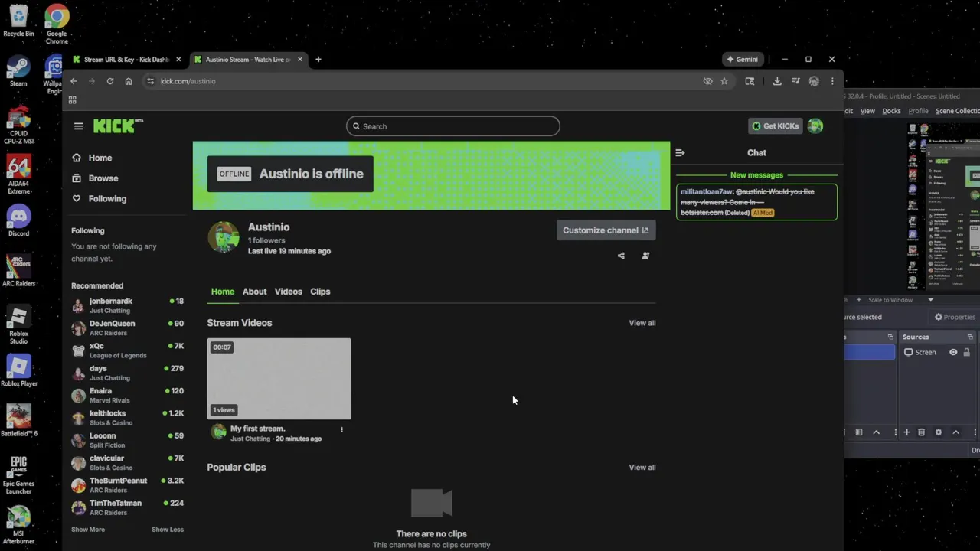Image resolution: width=980 pixels, height=551 pixels.
Task: Open Discord desktop shortcut
Action: (x=18, y=221)
